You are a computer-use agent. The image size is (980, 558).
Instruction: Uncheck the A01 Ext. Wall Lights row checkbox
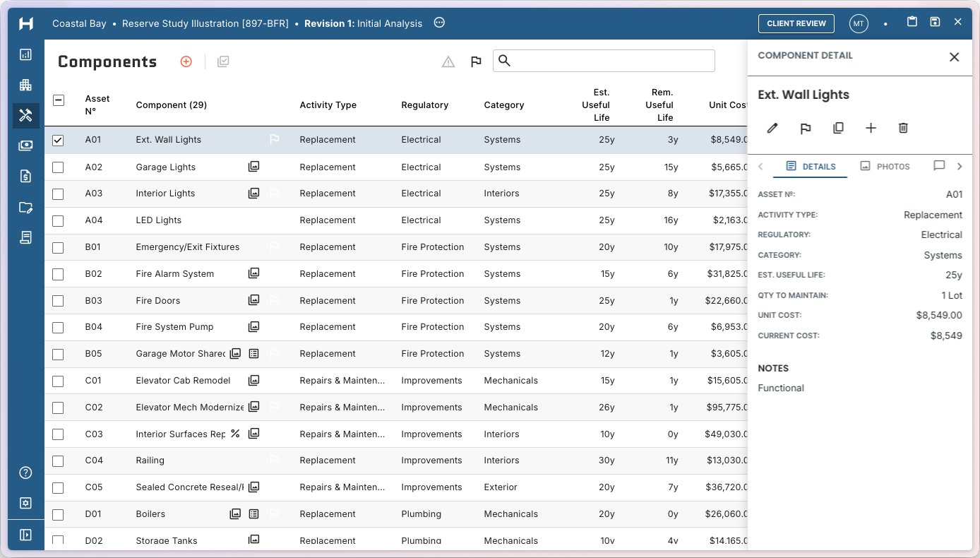click(x=58, y=139)
